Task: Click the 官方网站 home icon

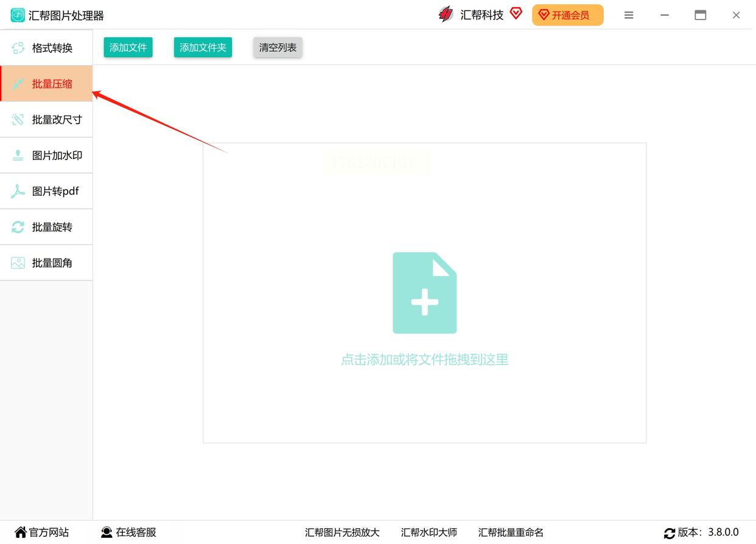Action: [21, 532]
